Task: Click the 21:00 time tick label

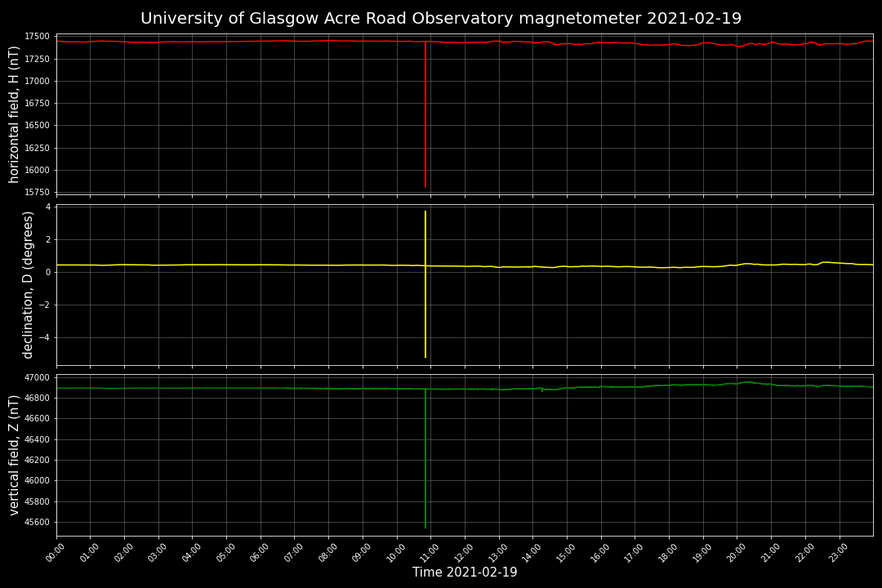Action: [769, 554]
